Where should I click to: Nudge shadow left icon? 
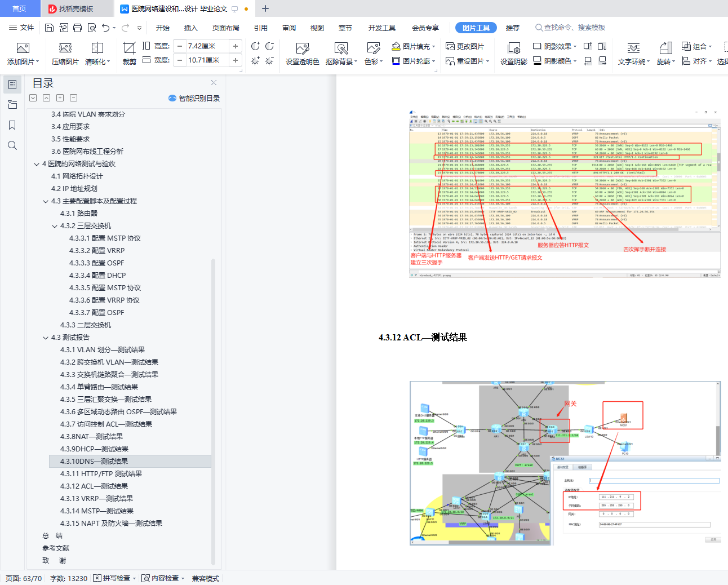[x=588, y=60]
